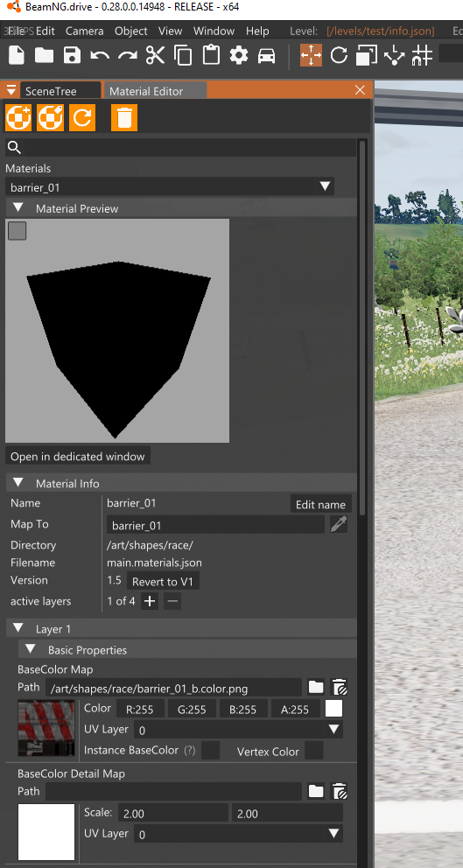Screen dimensions: 463x868
Task: Undo the last action
Action: [x=100, y=55]
